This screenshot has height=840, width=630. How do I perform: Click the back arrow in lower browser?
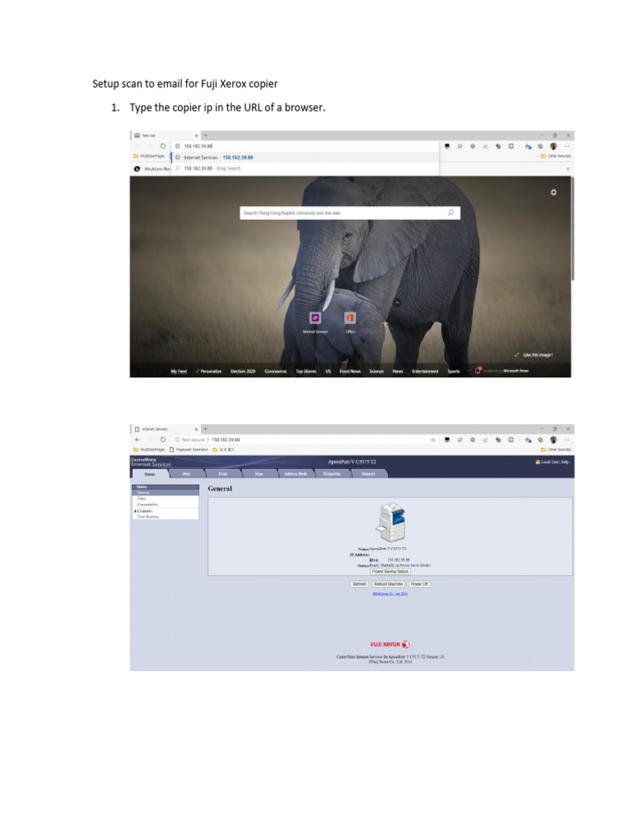(x=138, y=440)
